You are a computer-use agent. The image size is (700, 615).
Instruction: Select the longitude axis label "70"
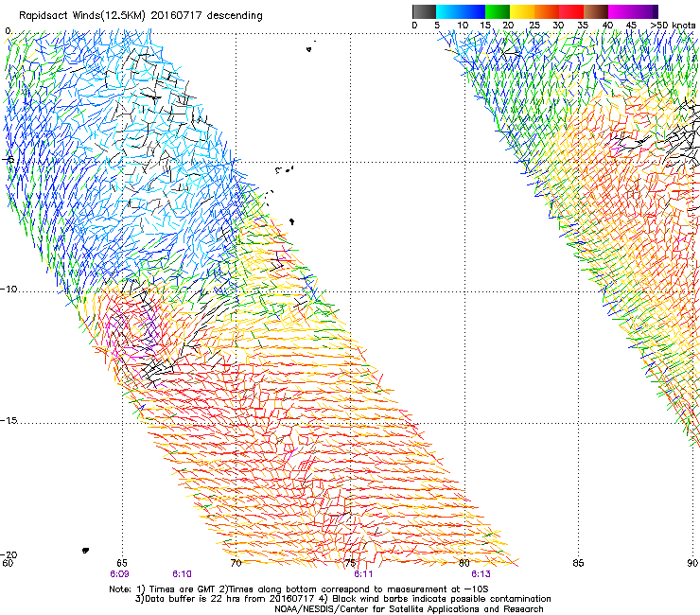coord(236,563)
